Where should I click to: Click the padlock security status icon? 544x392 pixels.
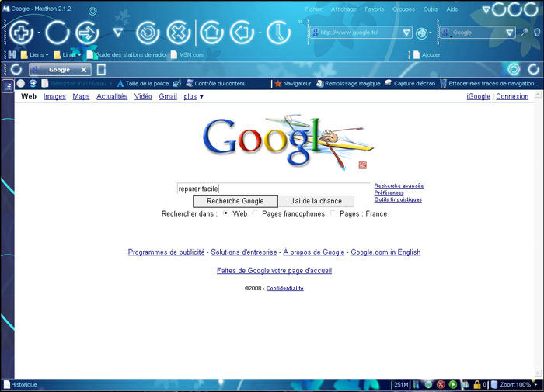pyautogui.click(x=477, y=384)
